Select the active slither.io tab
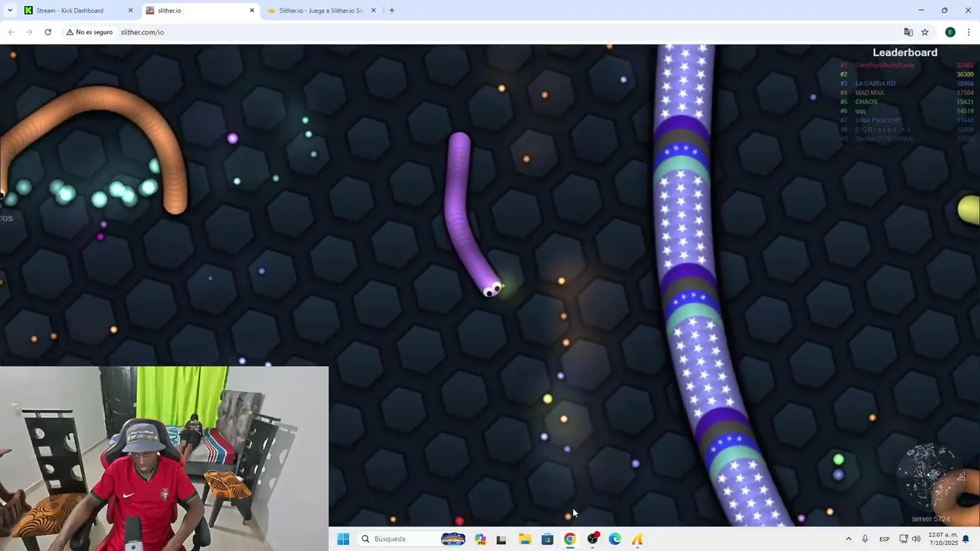 tap(201, 11)
